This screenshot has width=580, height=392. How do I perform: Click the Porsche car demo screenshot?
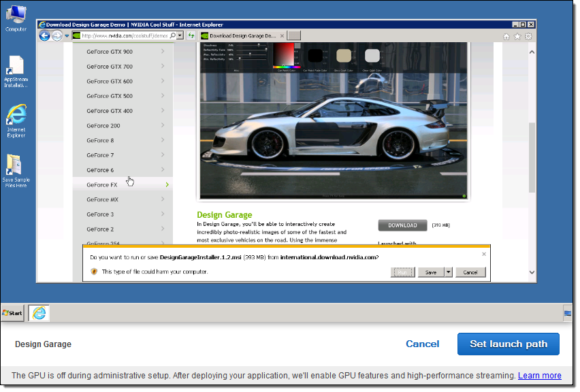coord(334,120)
